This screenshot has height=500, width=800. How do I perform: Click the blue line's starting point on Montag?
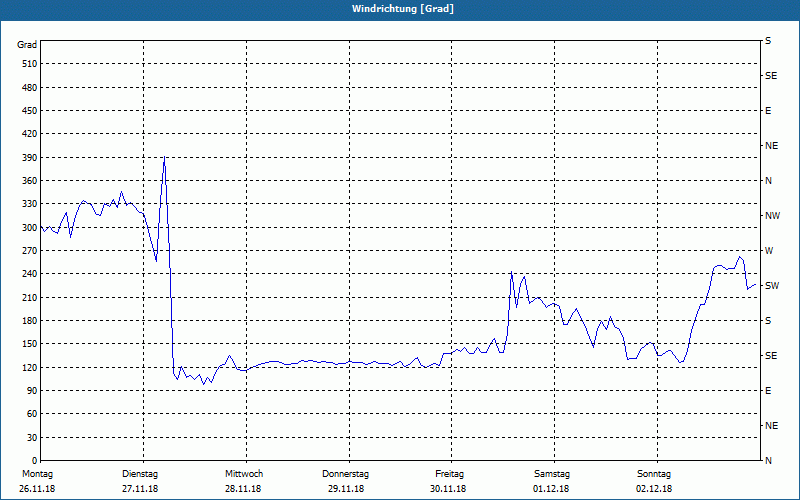click(x=41, y=229)
